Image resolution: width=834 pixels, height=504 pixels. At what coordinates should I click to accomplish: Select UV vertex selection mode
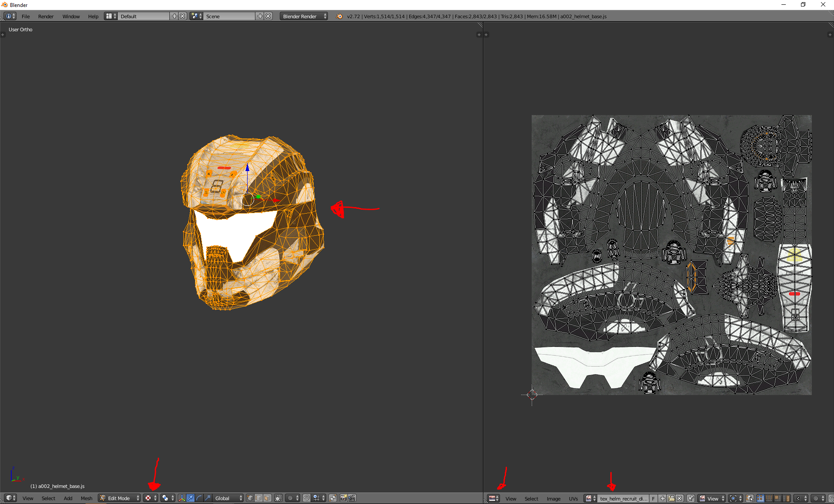point(760,498)
